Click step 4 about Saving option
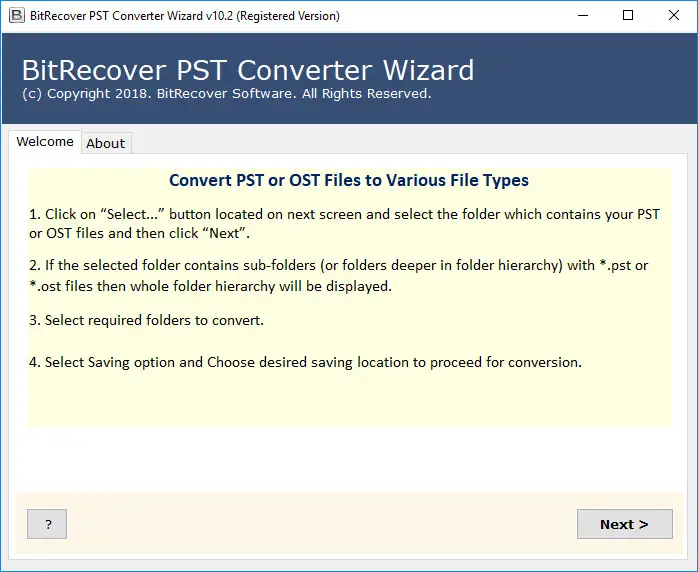Image resolution: width=698 pixels, height=572 pixels. (x=305, y=362)
